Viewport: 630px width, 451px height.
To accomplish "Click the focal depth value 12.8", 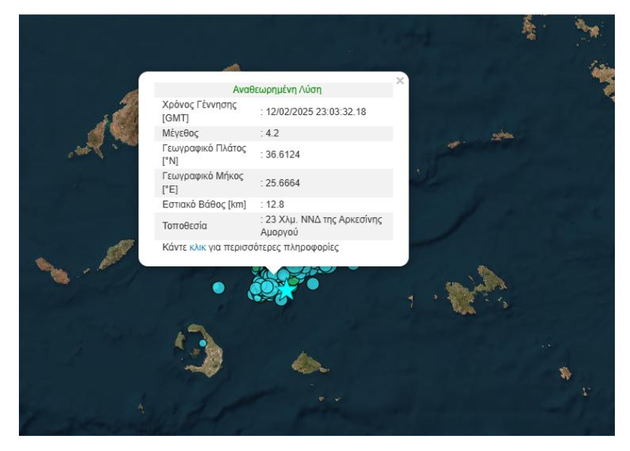I will 275,204.
